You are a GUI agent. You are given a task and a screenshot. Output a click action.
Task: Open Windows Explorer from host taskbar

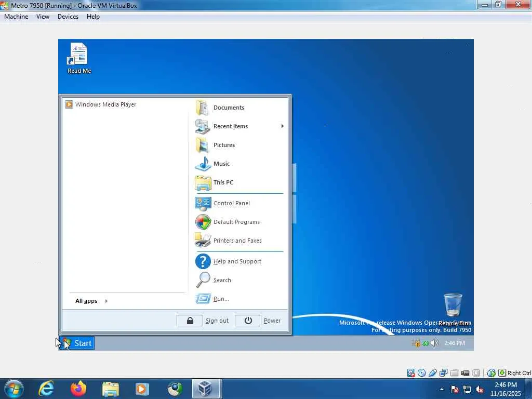(111, 389)
